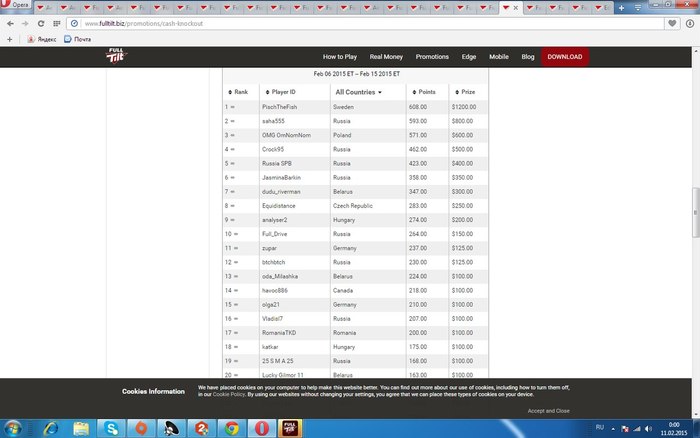
Task: Open Skype from the taskbar
Action: (111, 429)
